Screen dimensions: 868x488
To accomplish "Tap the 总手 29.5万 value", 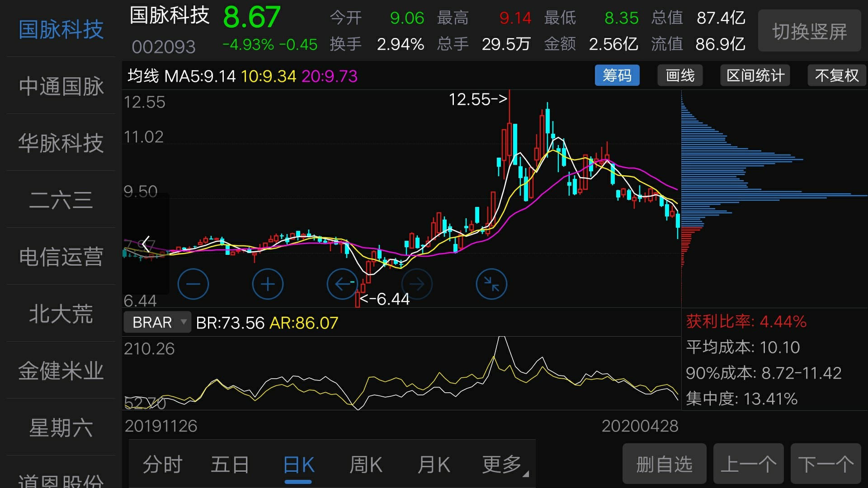I will point(506,44).
